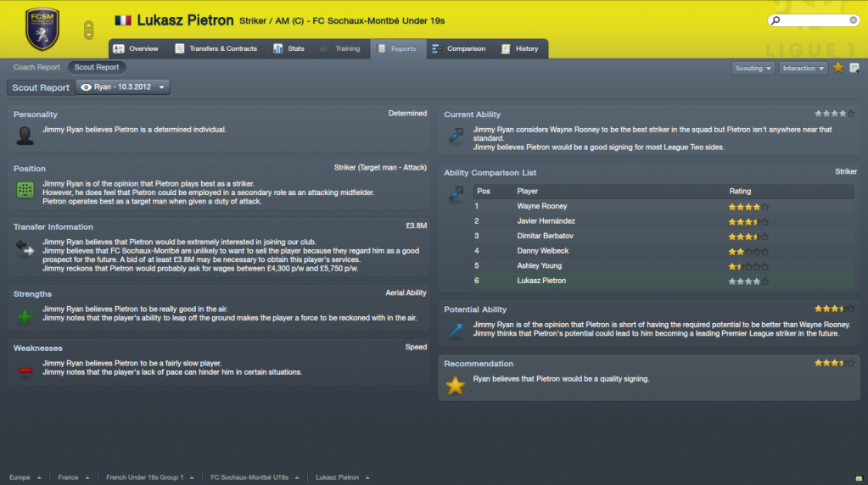Image resolution: width=868 pixels, height=485 pixels.
Task: Click the FCSM club badge icon
Action: click(x=42, y=29)
